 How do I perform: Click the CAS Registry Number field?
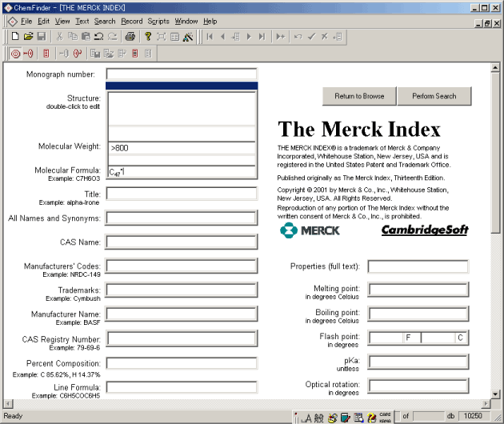[x=182, y=338]
